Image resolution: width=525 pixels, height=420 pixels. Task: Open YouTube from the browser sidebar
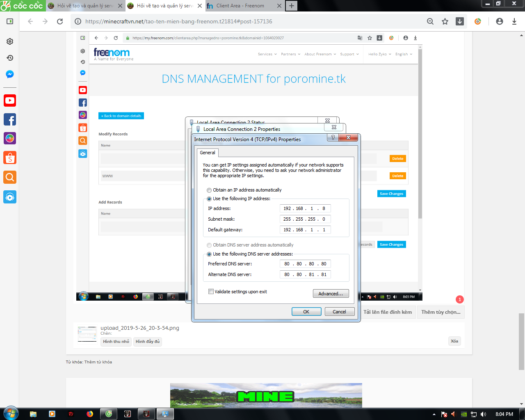click(x=10, y=100)
